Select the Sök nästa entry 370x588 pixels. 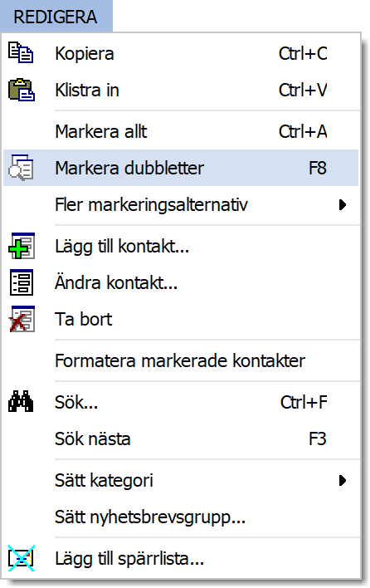[181, 439]
